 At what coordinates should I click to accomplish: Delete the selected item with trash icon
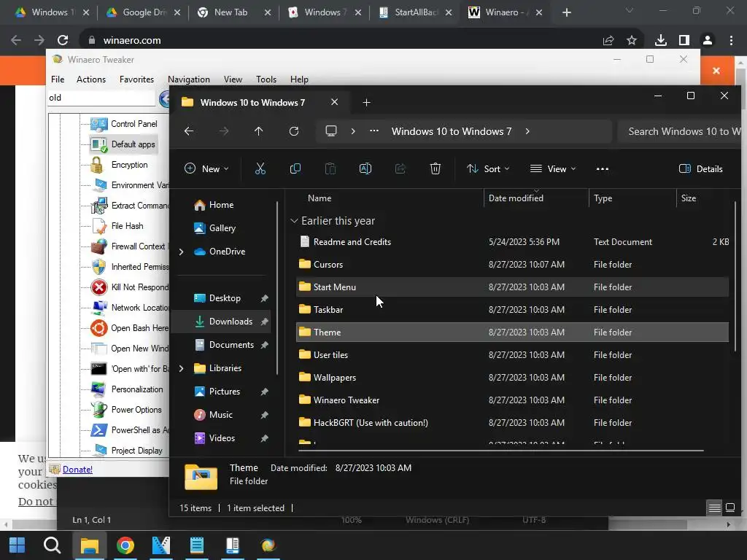[436, 168]
